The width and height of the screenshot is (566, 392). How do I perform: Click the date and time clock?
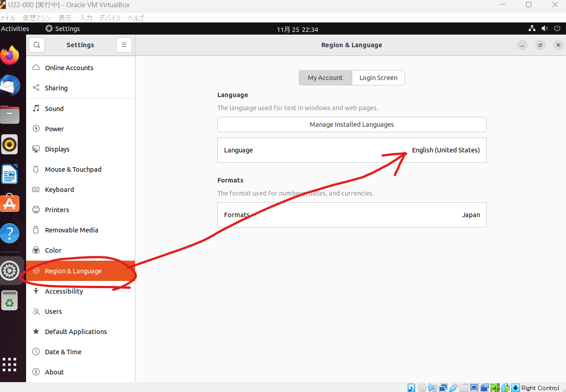click(x=297, y=29)
